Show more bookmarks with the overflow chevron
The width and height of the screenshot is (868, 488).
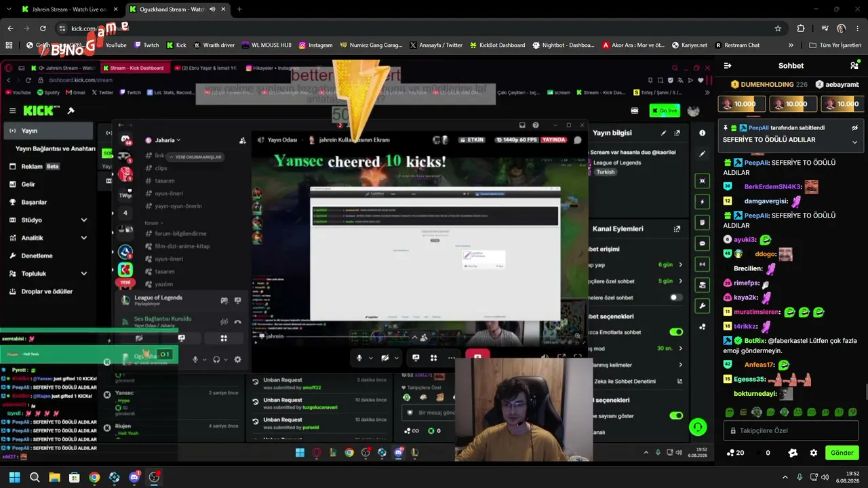(x=791, y=45)
